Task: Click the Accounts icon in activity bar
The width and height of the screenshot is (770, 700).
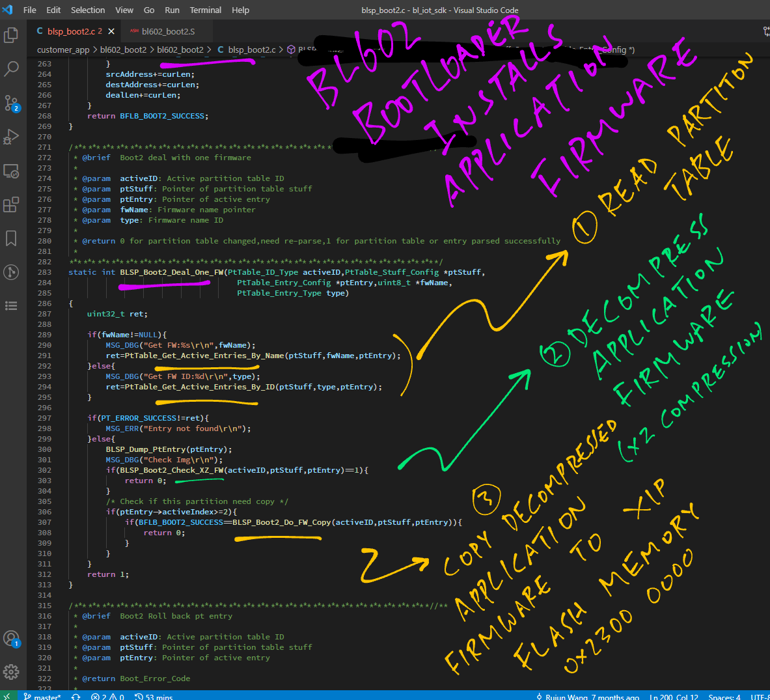Action: click(x=11, y=638)
